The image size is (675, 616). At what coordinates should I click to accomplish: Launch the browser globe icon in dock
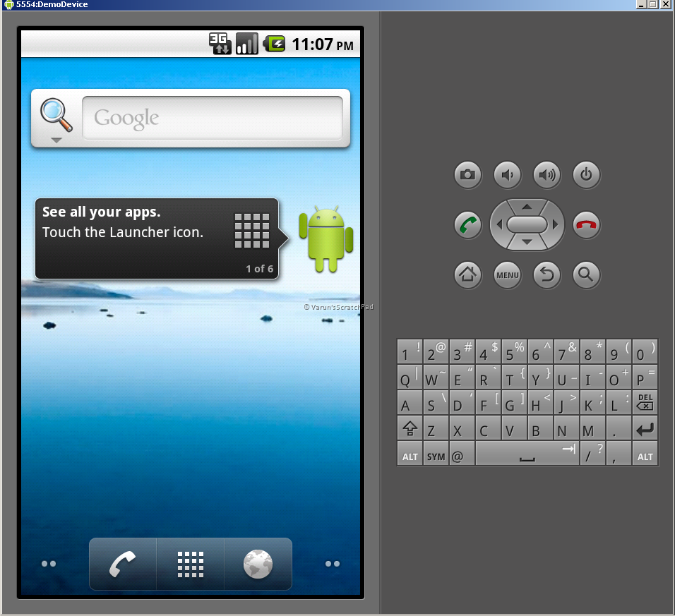coord(258,564)
